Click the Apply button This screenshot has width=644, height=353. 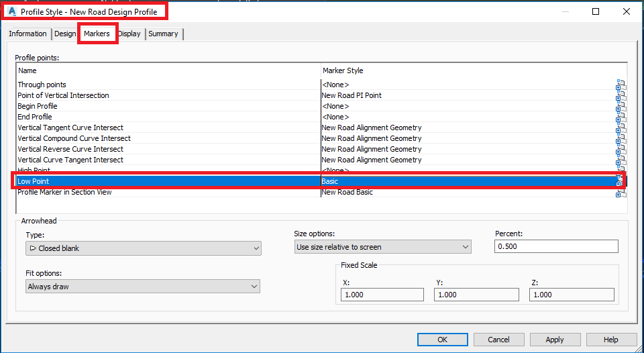(x=555, y=340)
